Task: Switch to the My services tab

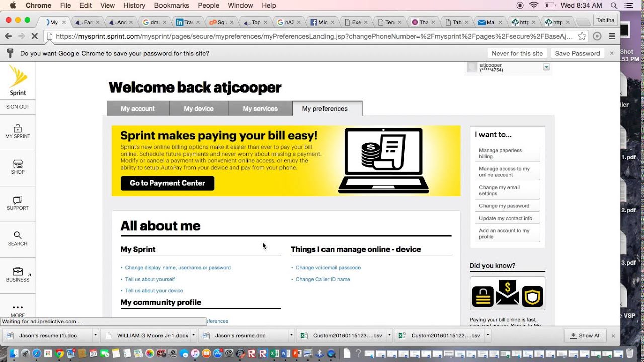Action: (x=260, y=108)
